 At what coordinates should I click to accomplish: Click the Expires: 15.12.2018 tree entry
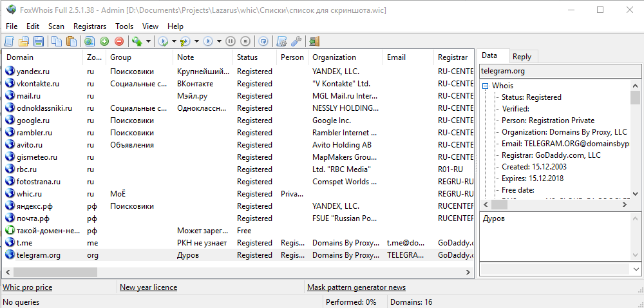pyautogui.click(x=533, y=178)
